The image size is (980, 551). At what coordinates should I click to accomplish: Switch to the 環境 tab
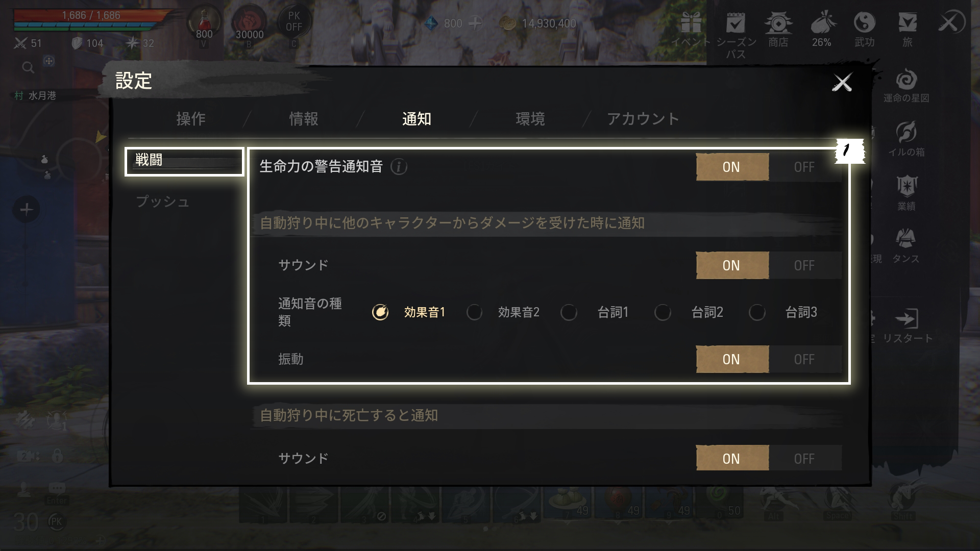point(530,119)
